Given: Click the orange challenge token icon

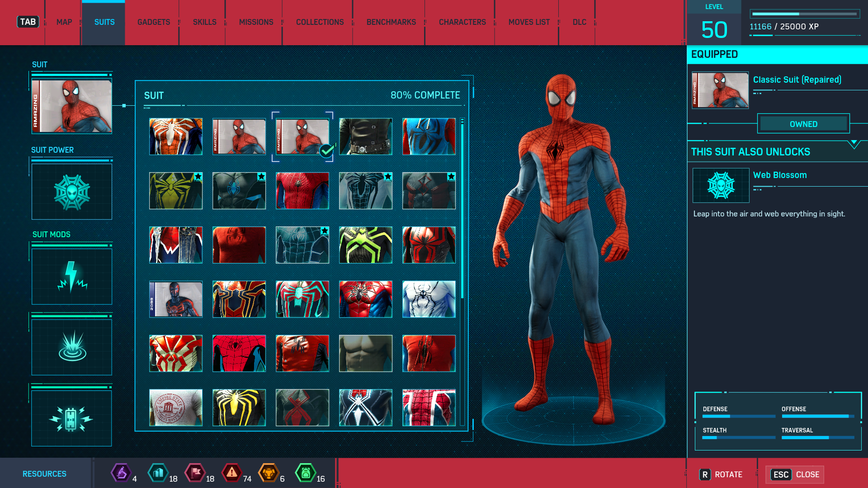Looking at the screenshot, I should [269, 473].
